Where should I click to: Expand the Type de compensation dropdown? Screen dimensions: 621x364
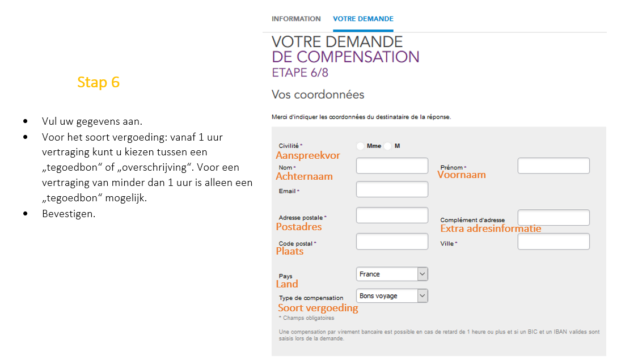(392, 296)
